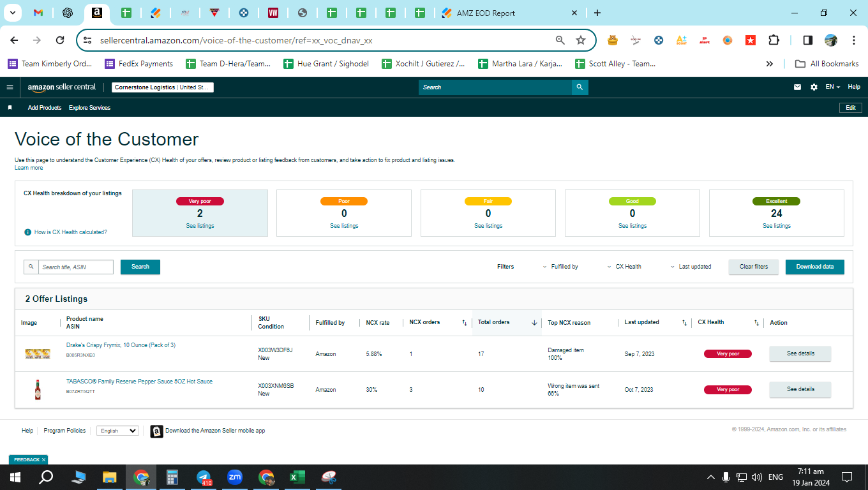The height and width of the screenshot is (490, 868).
Task: Click the teal Search button beside the title field
Action: pos(140,267)
